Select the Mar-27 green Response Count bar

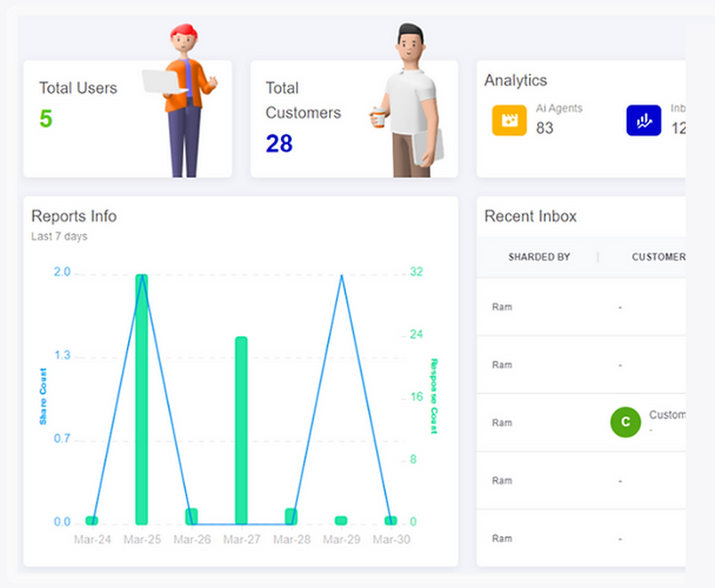point(240,429)
